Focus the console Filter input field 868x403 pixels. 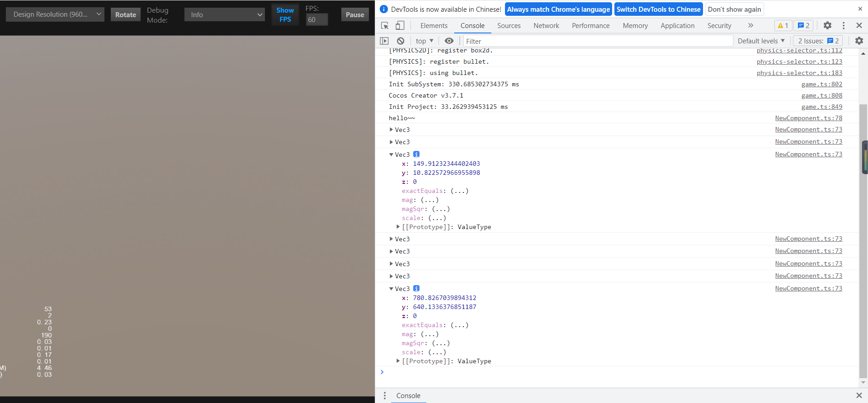(598, 41)
